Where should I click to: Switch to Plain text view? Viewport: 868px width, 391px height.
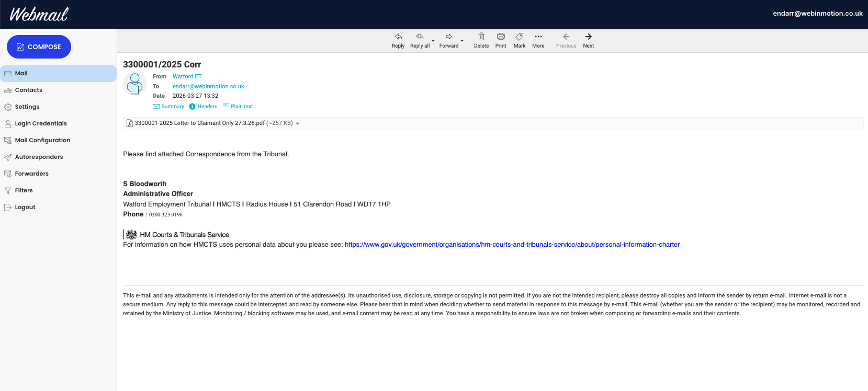tap(238, 107)
